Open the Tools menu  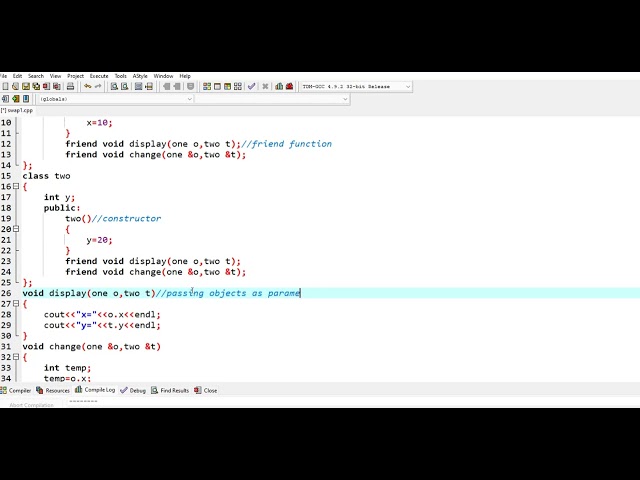click(120, 76)
